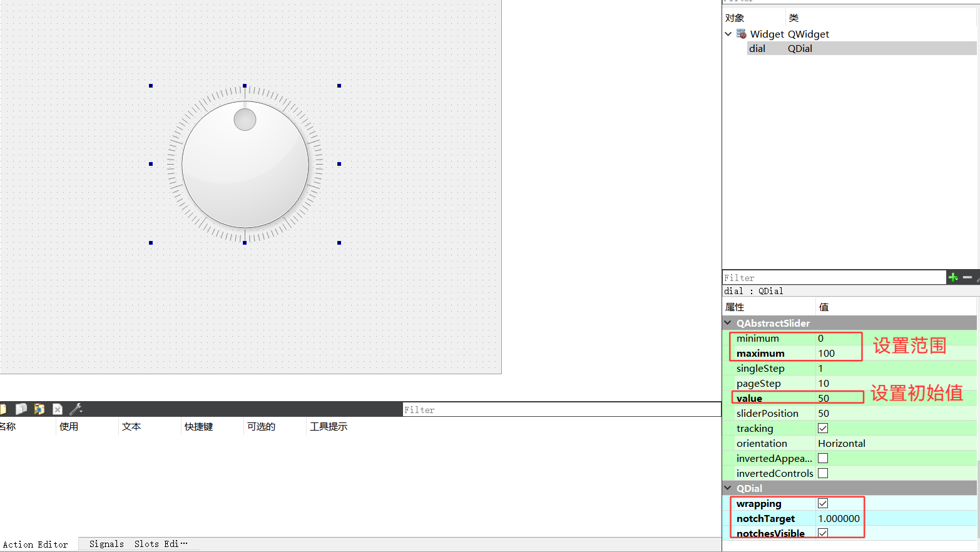This screenshot has width=980, height=552.
Task: Click the delete action icon in Action Editor
Action: [58, 409]
